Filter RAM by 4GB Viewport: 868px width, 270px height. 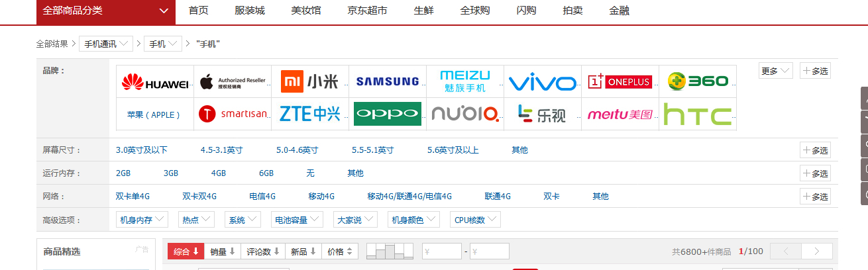(219, 173)
